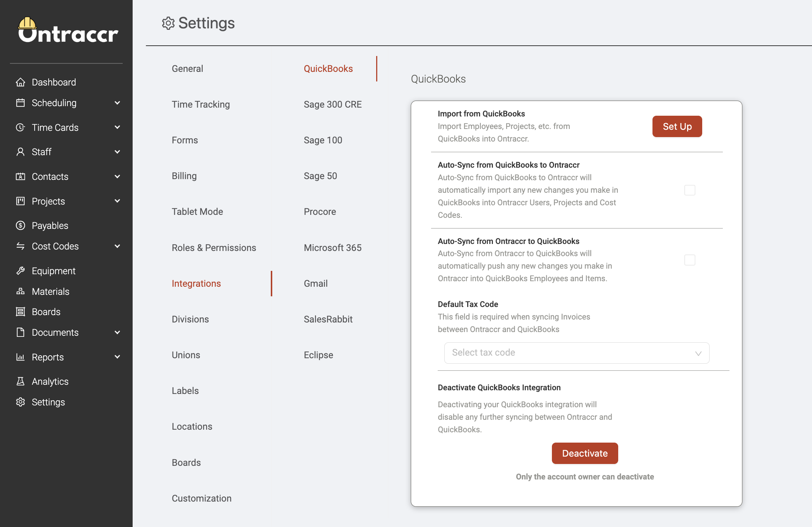The image size is (812, 527).
Task: Select the Divisions settings tab
Action: [x=190, y=319]
